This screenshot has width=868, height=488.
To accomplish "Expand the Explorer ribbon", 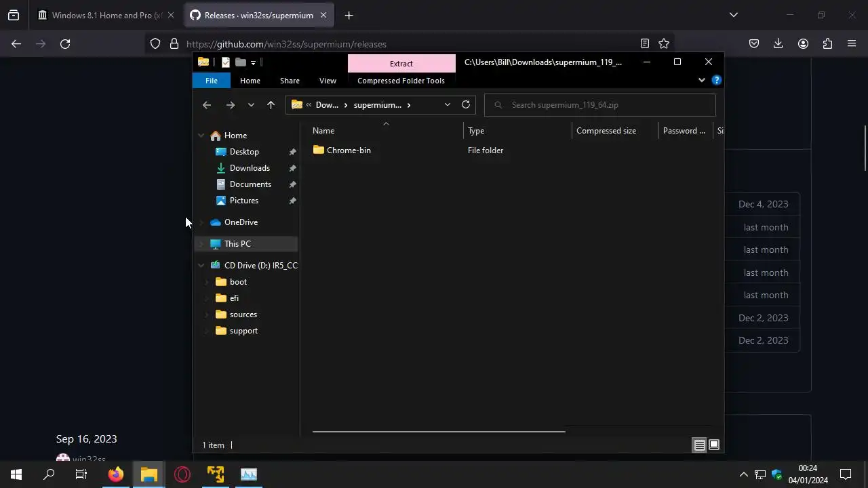I will pos(702,80).
